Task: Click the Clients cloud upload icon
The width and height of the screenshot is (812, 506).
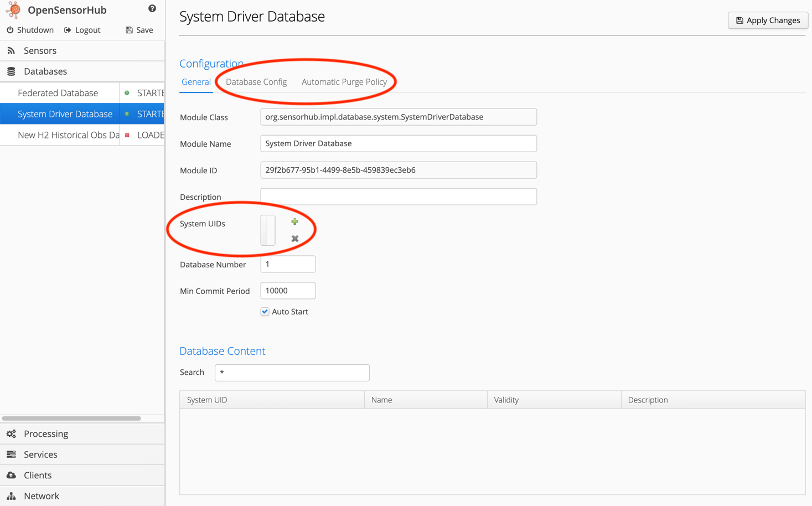Action: point(11,475)
